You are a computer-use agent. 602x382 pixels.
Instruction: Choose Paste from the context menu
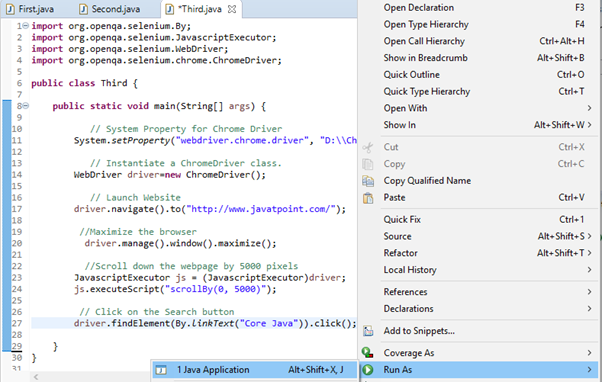click(479, 198)
